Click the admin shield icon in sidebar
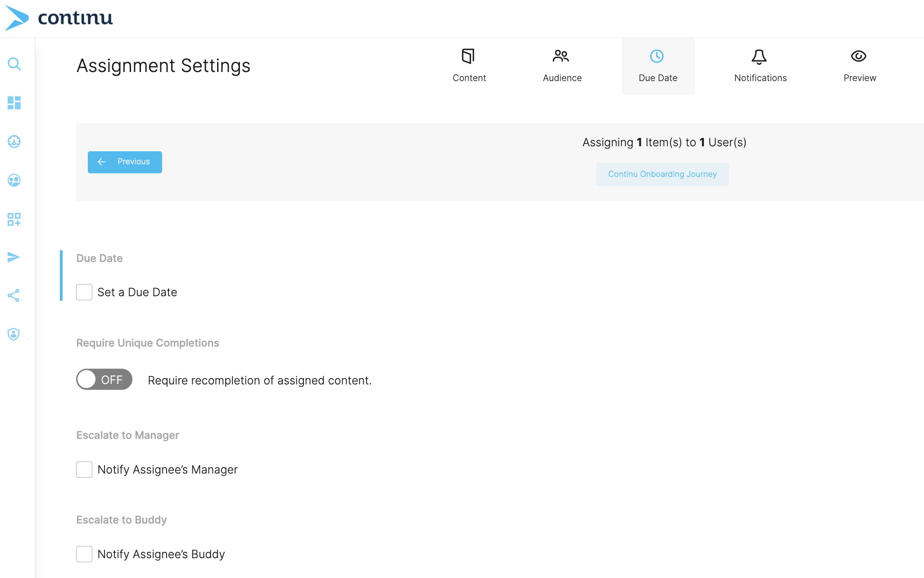Image resolution: width=924 pixels, height=578 pixels. [14, 334]
